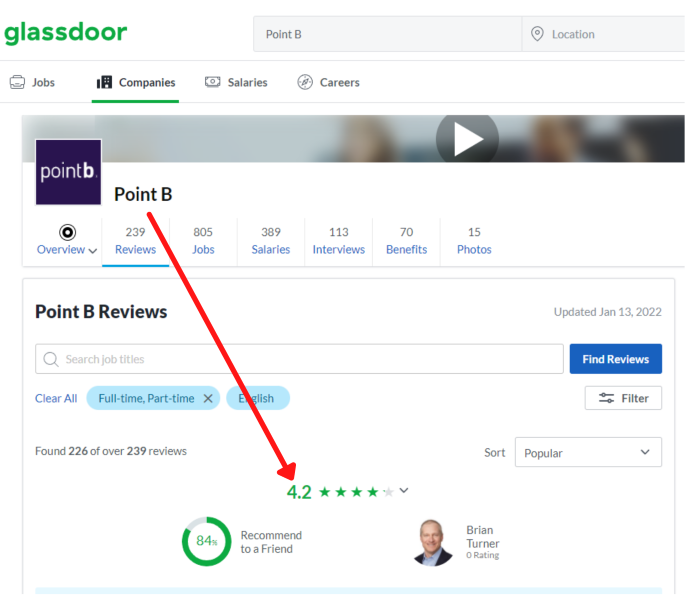Open the Filter button
Image resolution: width=700 pixels, height=605 pixels.
(x=623, y=398)
